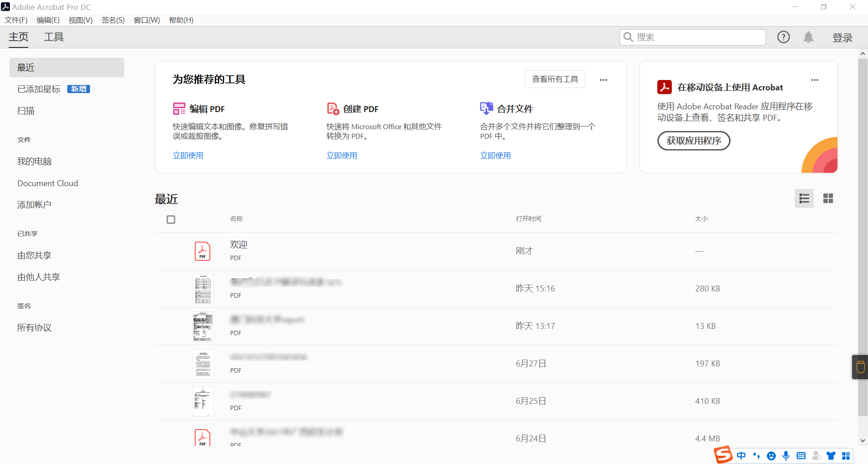The width and height of the screenshot is (868, 464).
Task: Select 最近 in the left sidebar
Action: click(x=67, y=67)
